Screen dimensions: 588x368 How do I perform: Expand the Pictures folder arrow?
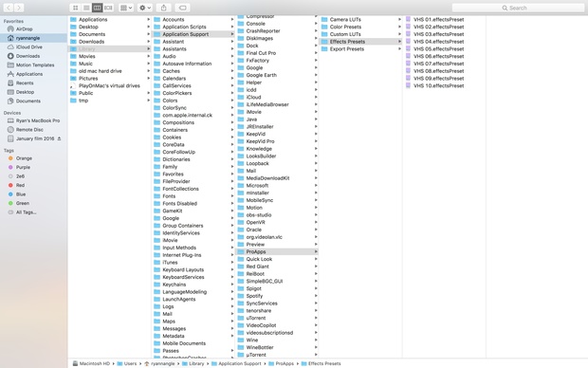(x=149, y=79)
